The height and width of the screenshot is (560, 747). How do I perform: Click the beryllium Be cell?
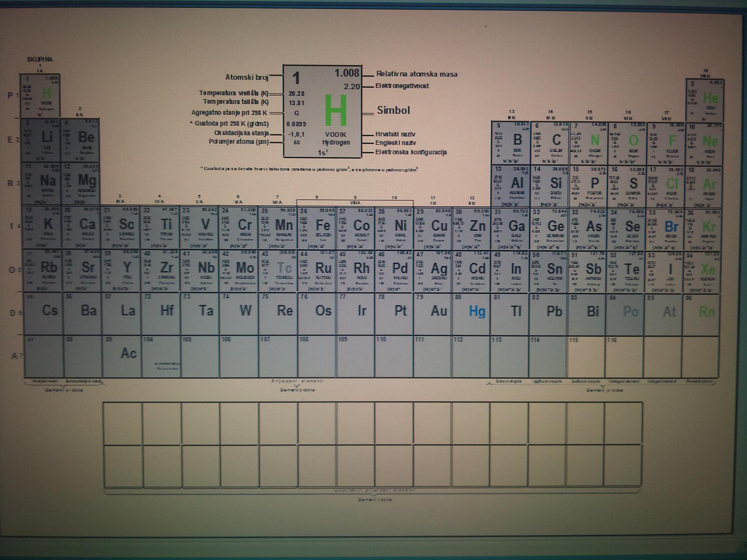tap(80, 140)
